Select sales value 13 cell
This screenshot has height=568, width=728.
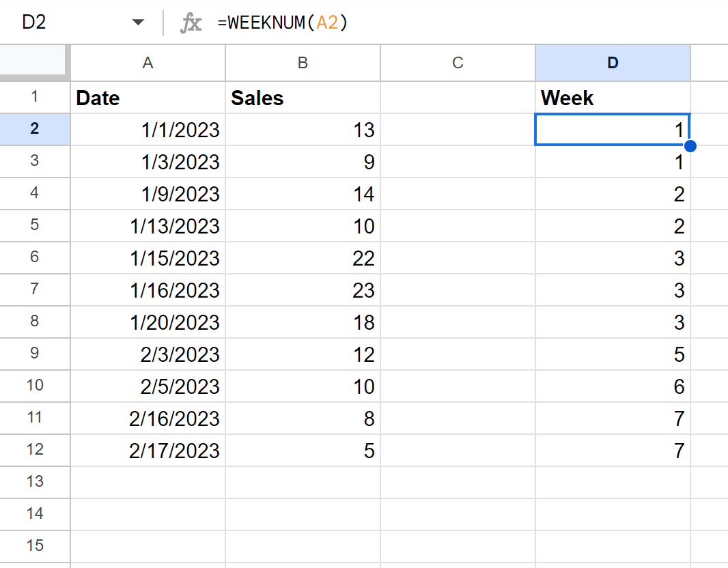point(303,130)
